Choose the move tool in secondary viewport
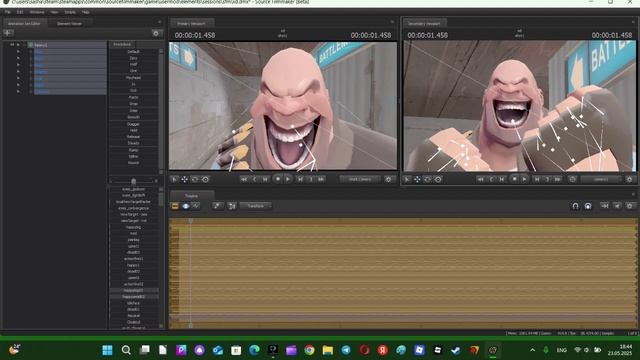This screenshot has height=360, width=640. 418,179
